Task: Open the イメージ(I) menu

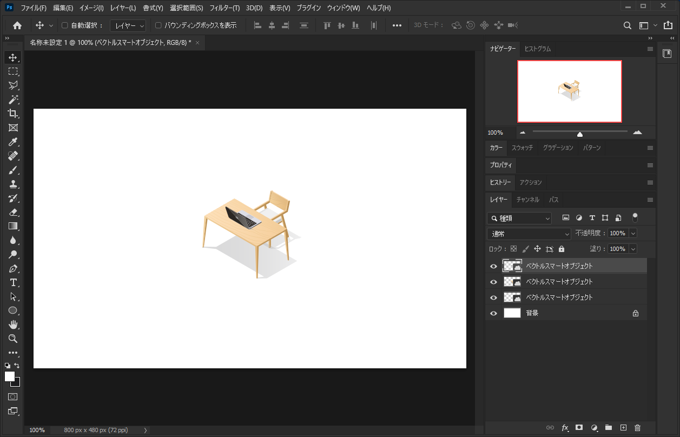Action: (91, 8)
